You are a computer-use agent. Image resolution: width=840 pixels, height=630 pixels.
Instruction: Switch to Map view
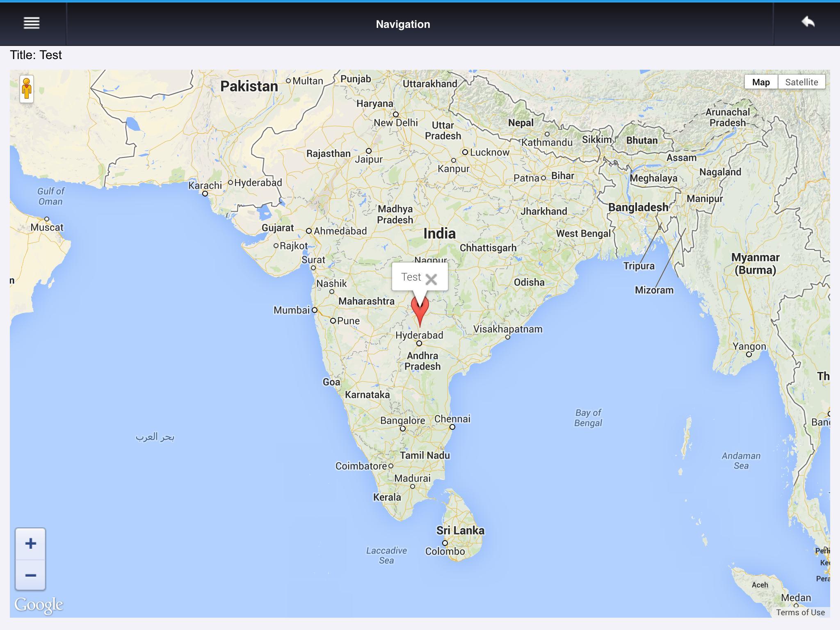[x=761, y=82]
